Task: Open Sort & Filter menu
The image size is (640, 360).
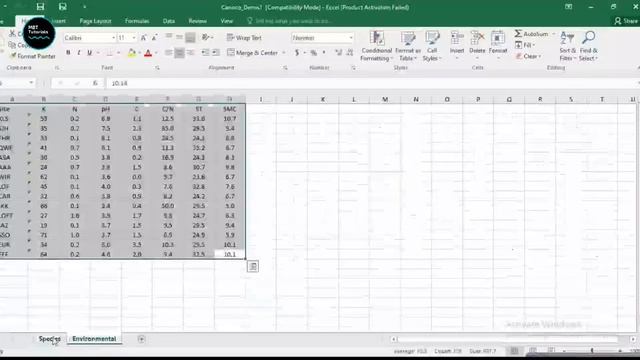Action: point(567,46)
